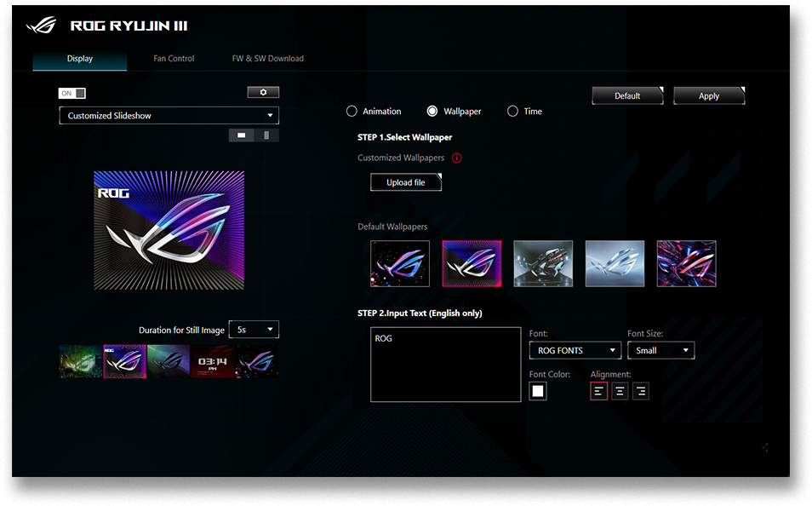Set text alignment to center
Viewport: 812px width, 506px height.
coord(620,391)
